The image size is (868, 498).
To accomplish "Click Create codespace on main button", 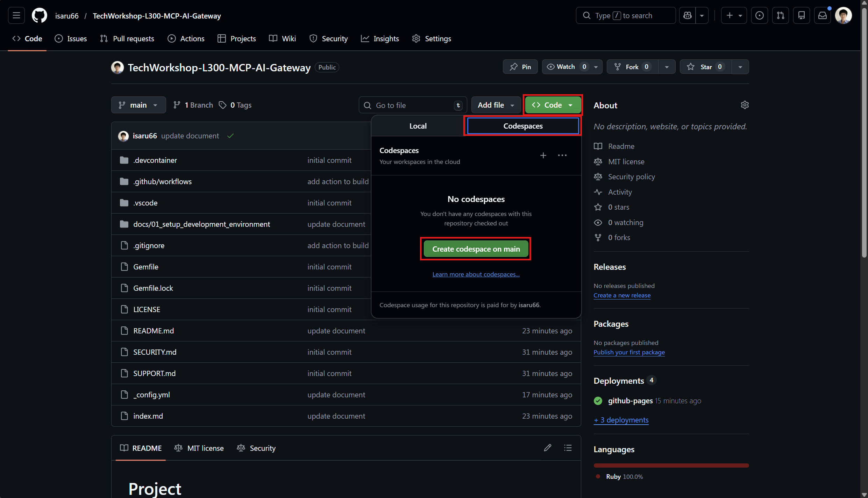I will (476, 249).
